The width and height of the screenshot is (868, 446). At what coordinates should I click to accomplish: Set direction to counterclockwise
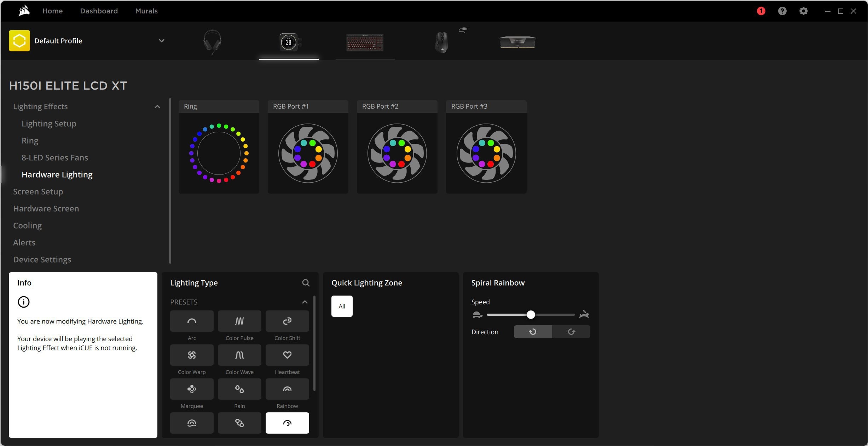[533, 332]
